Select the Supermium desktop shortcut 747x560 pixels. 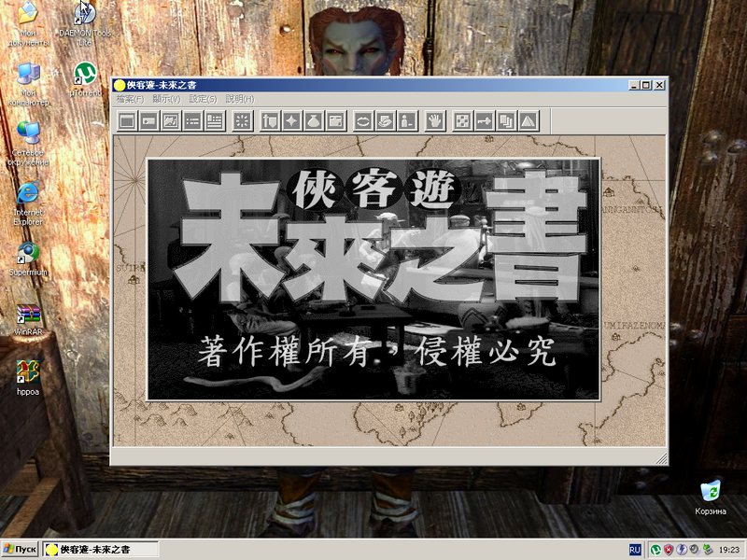pos(28,259)
